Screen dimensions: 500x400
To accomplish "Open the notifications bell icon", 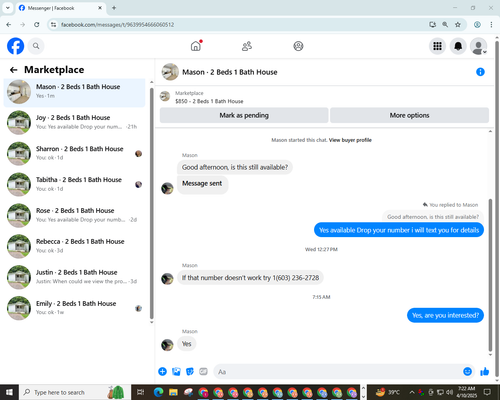I will point(458,46).
